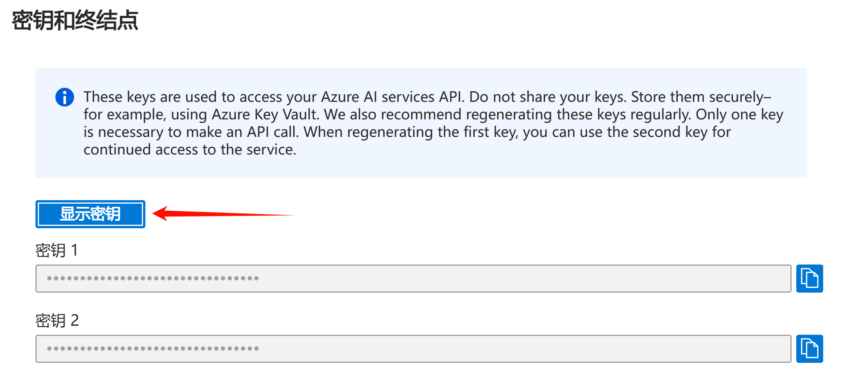Copy 密钥 1 with its copy icon
The image size is (868, 380).
click(809, 279)
